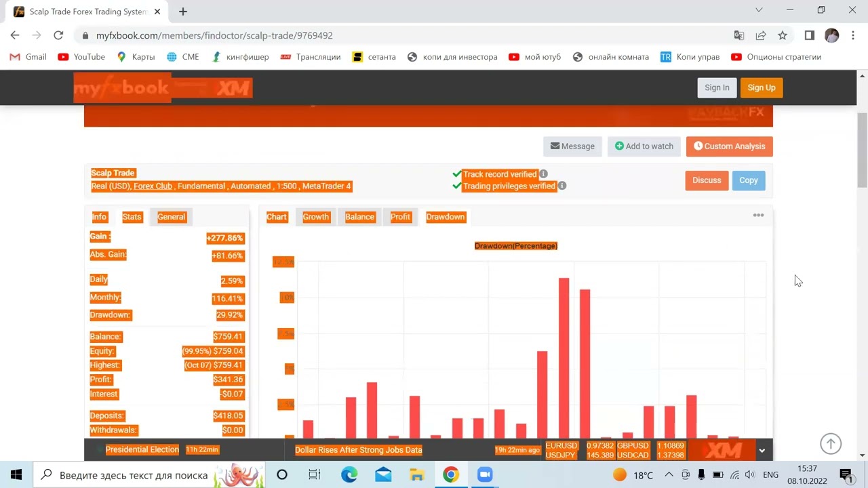Viewport: 868px width, 488px height.
Task: Click the +277.86% gain value
Action: tap(224, 238)
